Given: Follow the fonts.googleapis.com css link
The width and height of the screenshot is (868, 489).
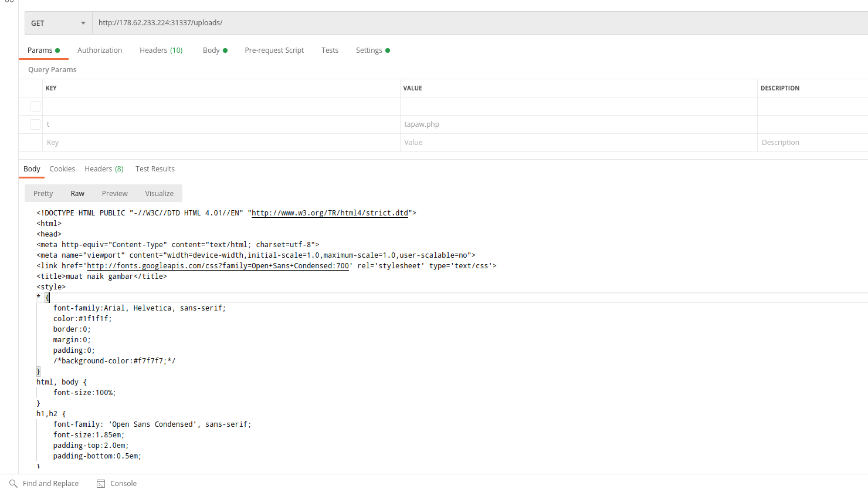Looking at the screenshot, I should coord(218,266).
